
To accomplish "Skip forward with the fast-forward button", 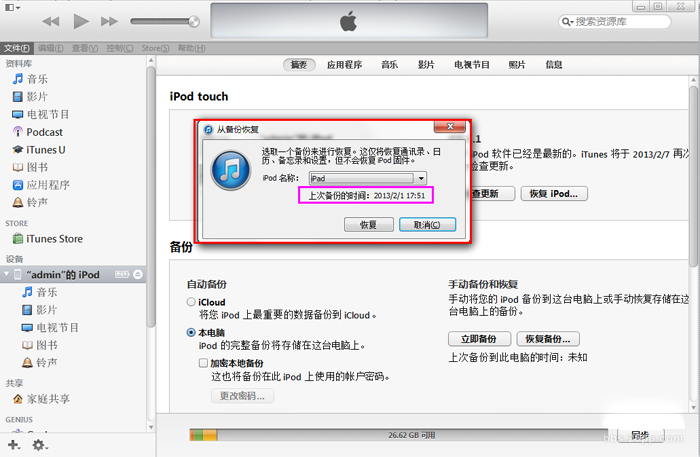I will (109, 21).
